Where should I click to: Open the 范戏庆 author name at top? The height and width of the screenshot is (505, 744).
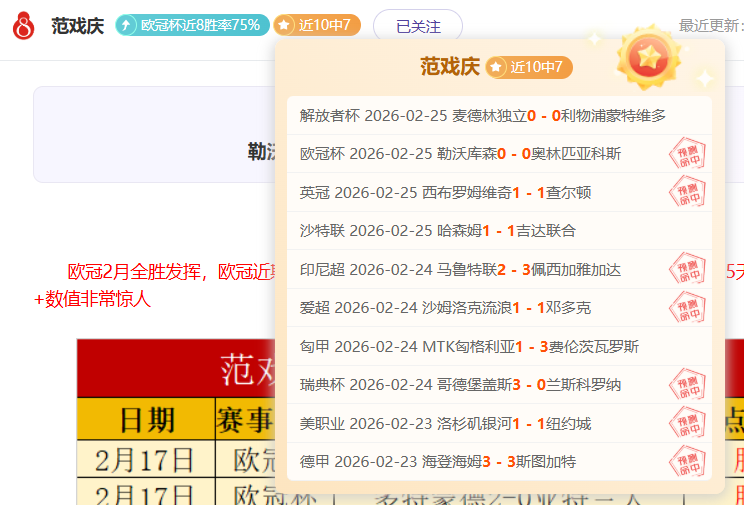(78, 26)
